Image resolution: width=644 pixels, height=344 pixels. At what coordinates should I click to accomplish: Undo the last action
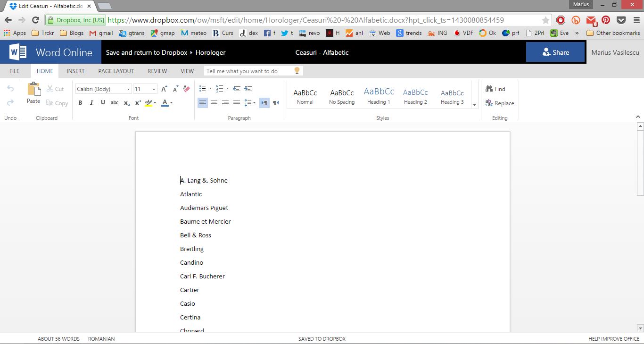10,89
